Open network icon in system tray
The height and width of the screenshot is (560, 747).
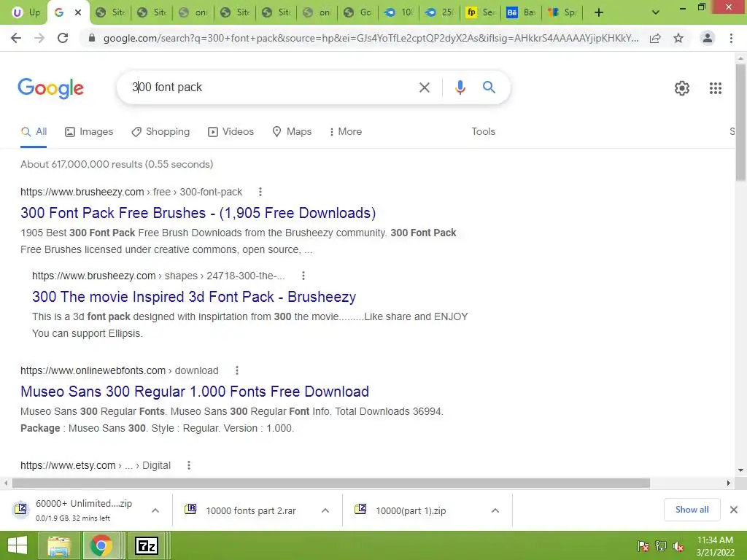(x=661, y=546)
